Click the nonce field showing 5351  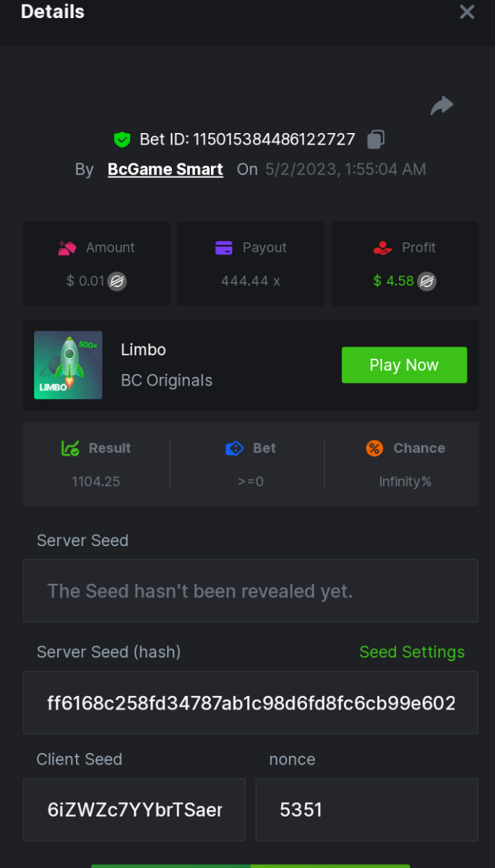[366, 809]
